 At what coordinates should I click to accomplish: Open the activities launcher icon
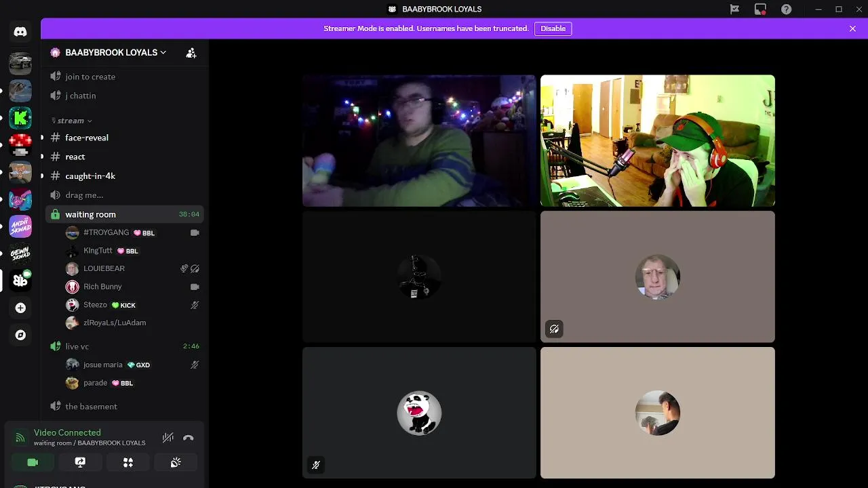[x=128, y=462]
